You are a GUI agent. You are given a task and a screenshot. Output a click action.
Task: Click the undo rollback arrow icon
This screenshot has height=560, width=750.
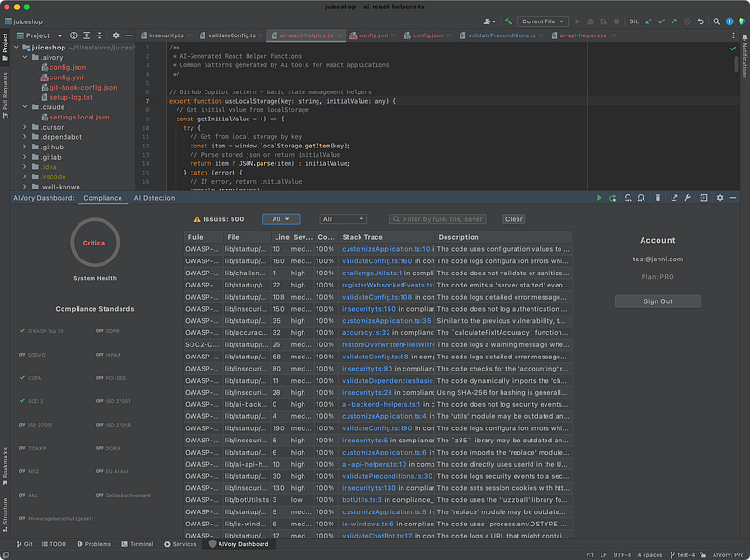702,21
